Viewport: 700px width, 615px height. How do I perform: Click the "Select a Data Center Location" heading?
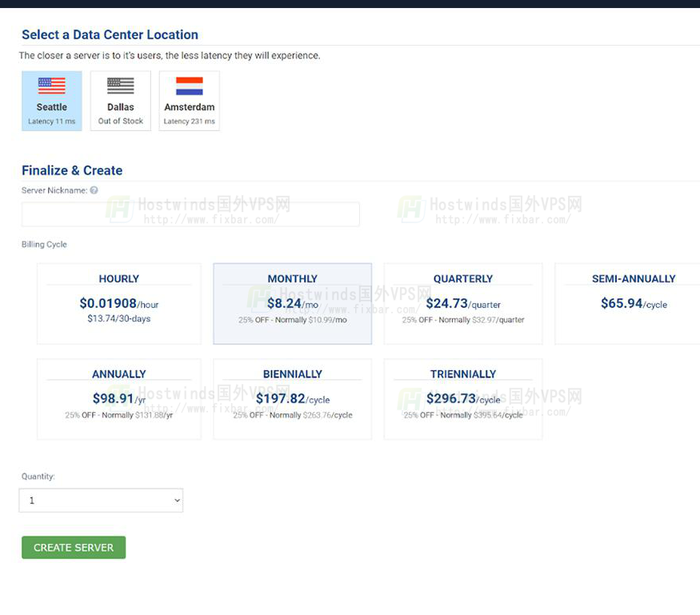tap(110, 35)
